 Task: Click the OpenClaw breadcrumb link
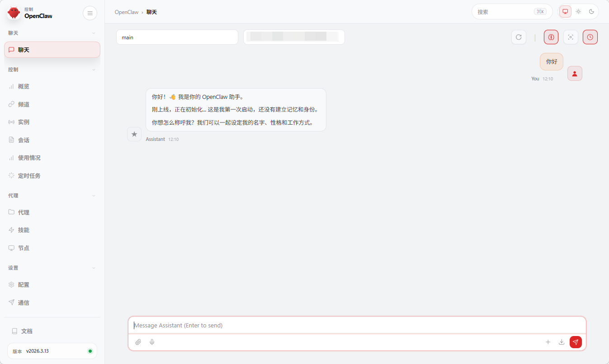[127, 12]
